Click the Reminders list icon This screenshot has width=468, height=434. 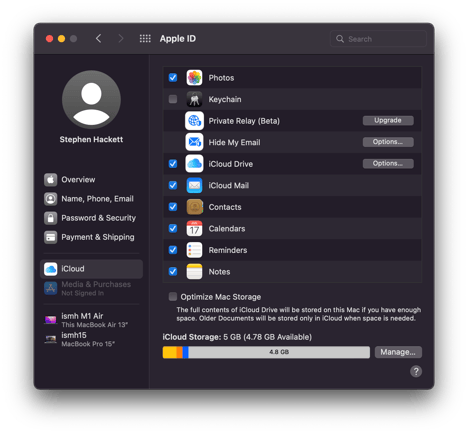coord(194,250)
